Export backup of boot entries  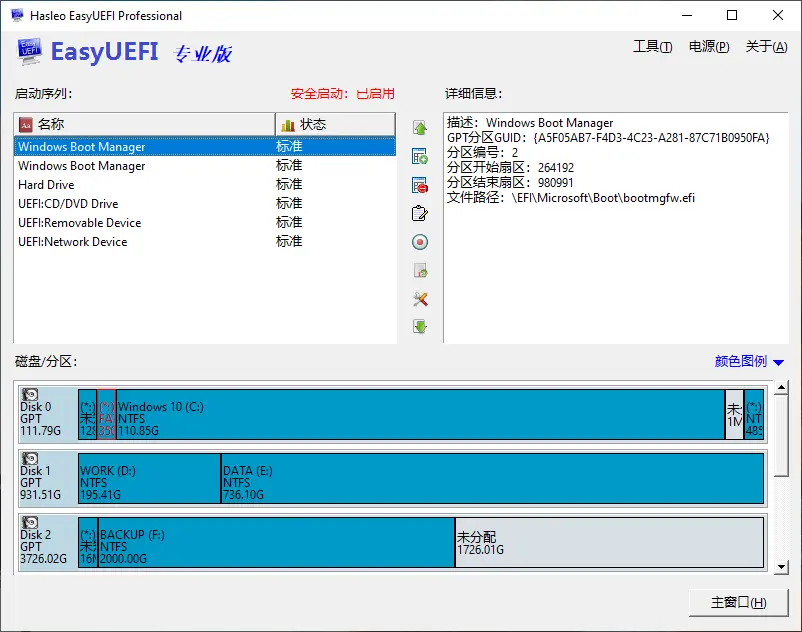pos(420,270)
